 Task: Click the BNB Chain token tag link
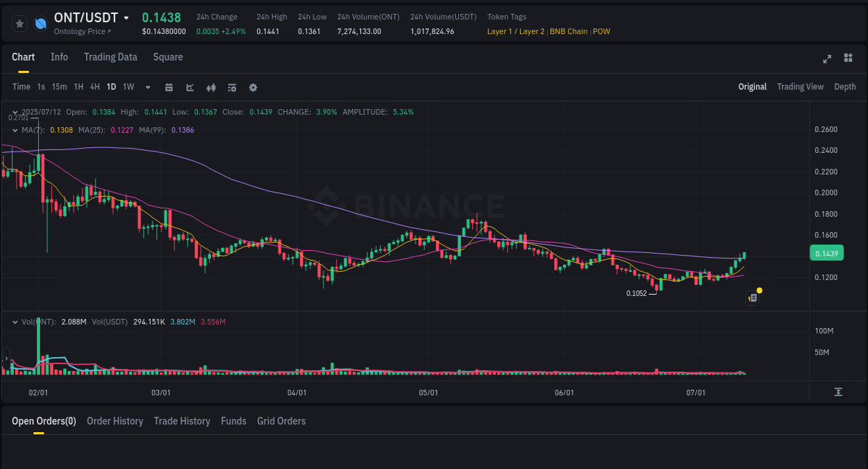(569, 31)
